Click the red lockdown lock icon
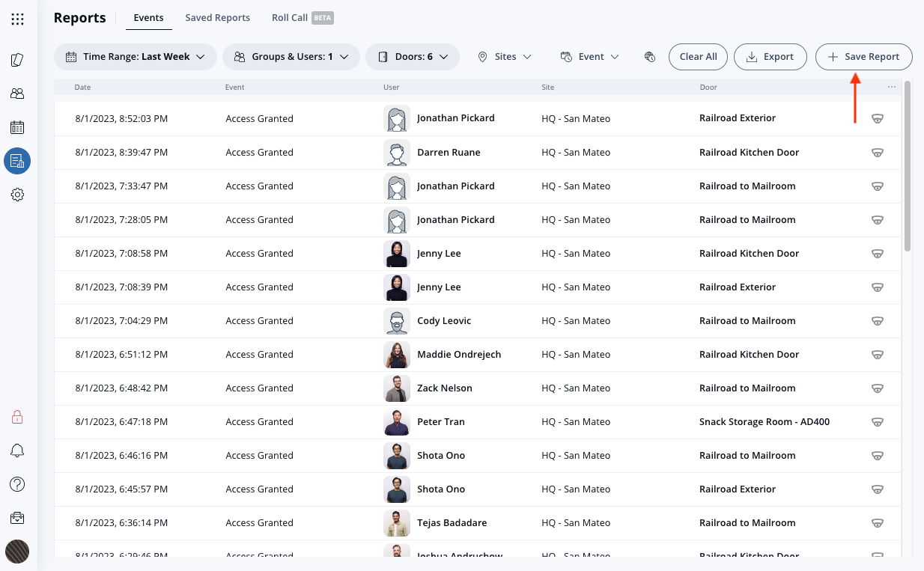924x571 pixels. pyautogui.click(x=17, y=417)
